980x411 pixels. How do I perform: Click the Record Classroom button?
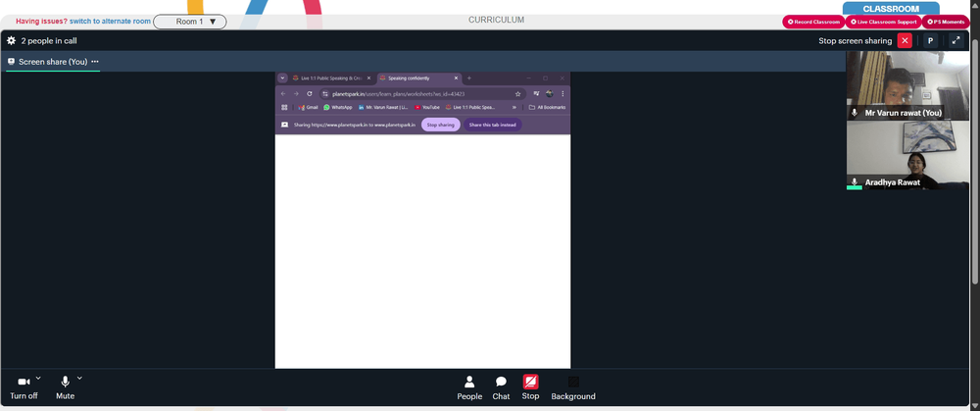point(813,22)
